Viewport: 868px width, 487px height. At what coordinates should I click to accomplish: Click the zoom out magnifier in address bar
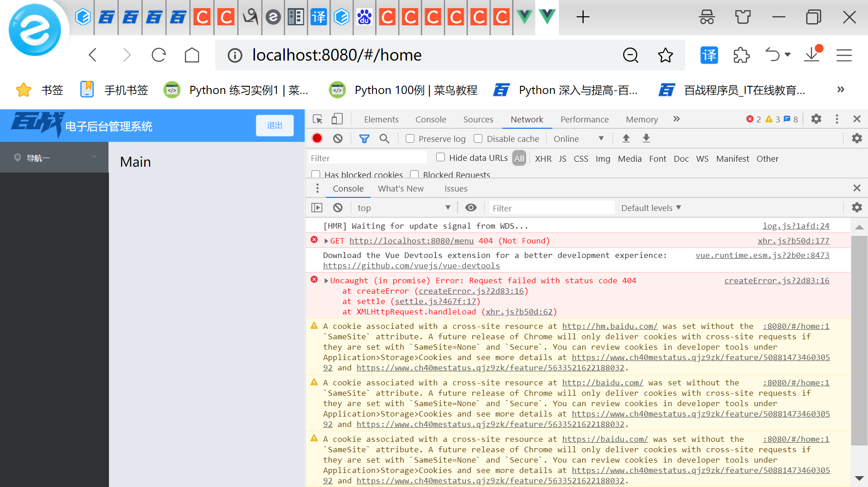[x=631, y=55]
